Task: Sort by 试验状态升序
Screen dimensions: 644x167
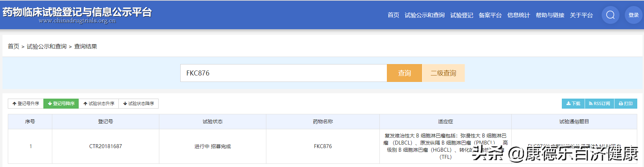Action: pyautogui.click(x=99, y=104)
